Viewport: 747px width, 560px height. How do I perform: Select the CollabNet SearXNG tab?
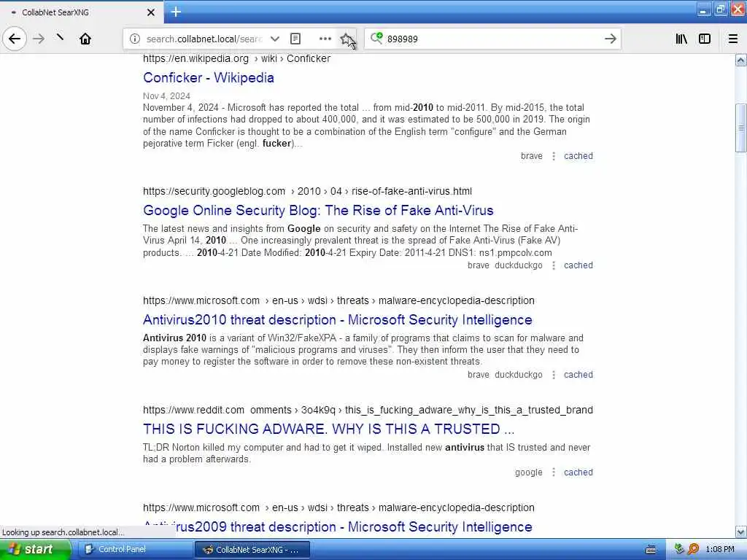81,12
